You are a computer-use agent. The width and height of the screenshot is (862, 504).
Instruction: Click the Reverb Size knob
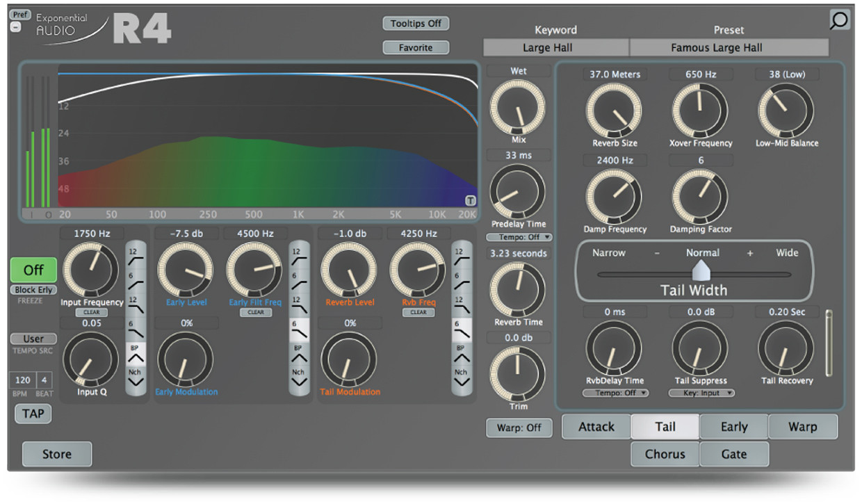tap(615, 111)
